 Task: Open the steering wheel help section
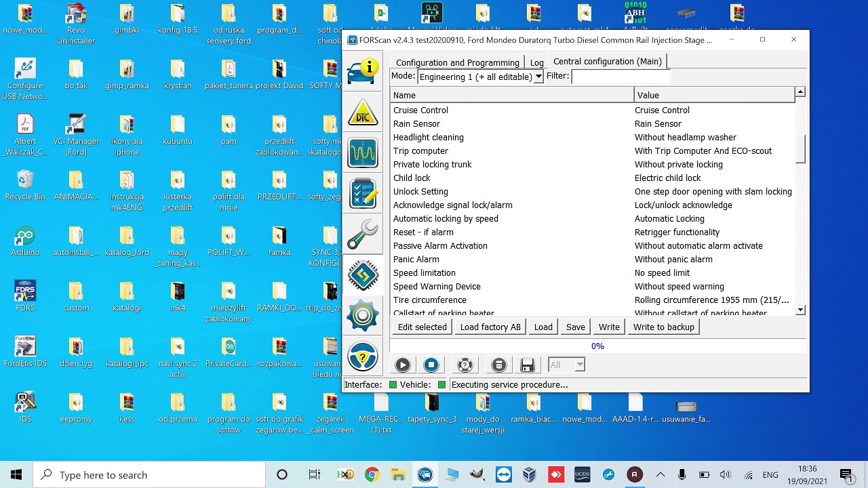click(x=363, y=357)
